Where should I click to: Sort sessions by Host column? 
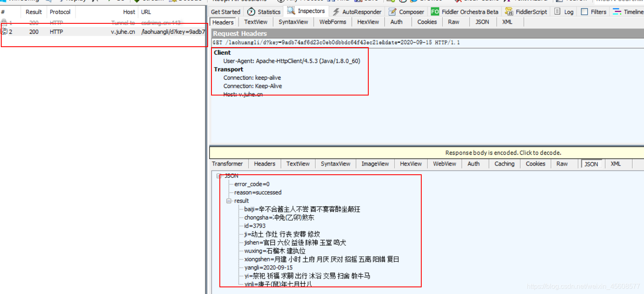tap(106, 12)
